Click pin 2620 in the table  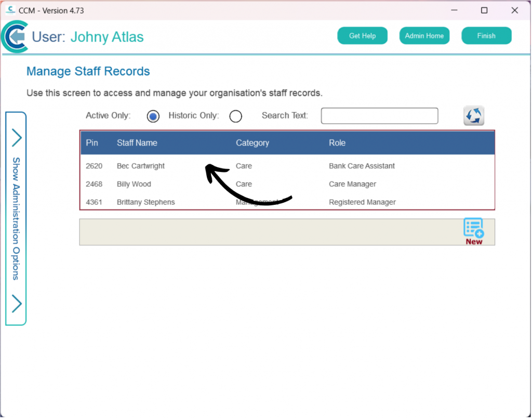(x=94, y=166)
